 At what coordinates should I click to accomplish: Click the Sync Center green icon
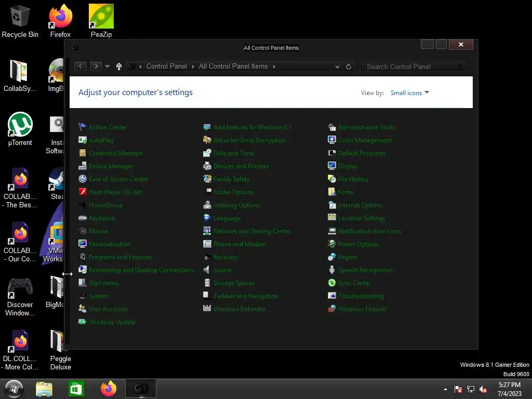tap(332, 283)
